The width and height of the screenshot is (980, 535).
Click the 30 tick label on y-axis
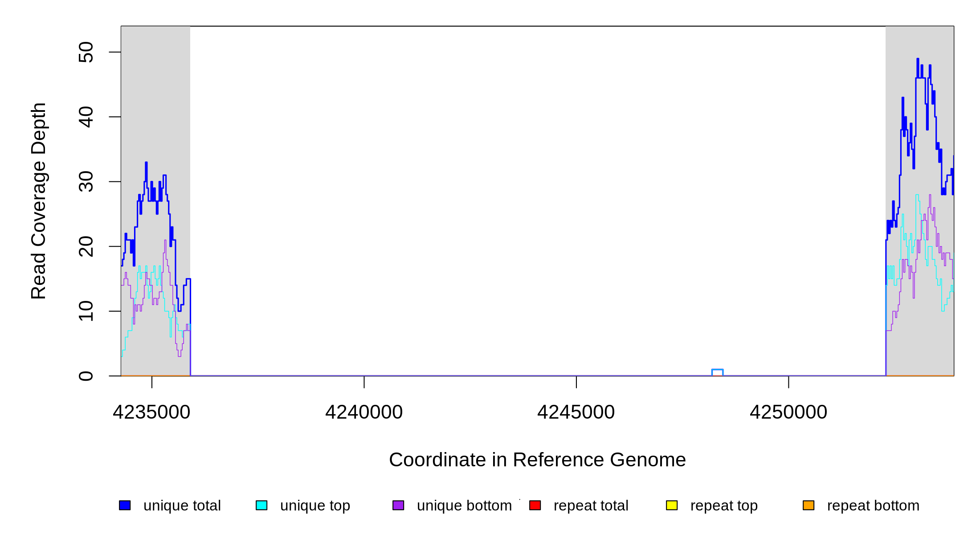pos(86,181)
